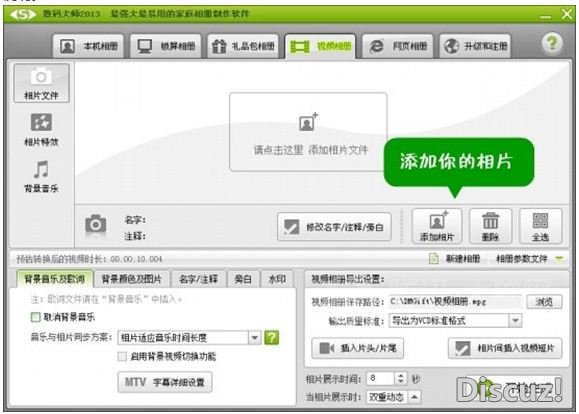
Task: Open the 相片特效 effects panel
Action: [x=41, y=130]
